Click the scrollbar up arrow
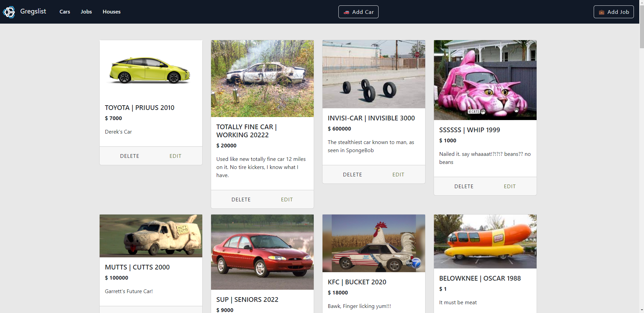644x313 pixels. point(642,3)
